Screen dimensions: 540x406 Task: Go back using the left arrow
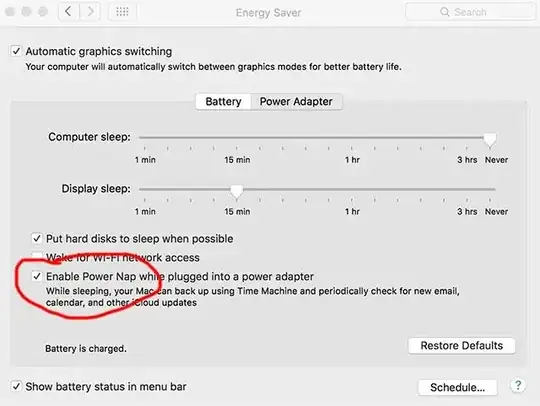69,12
